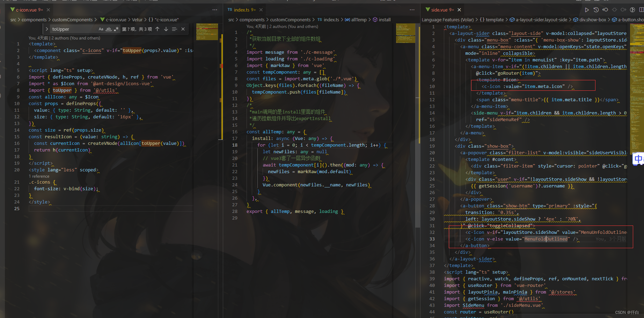Go to next match in find widget

click(166, 29)
